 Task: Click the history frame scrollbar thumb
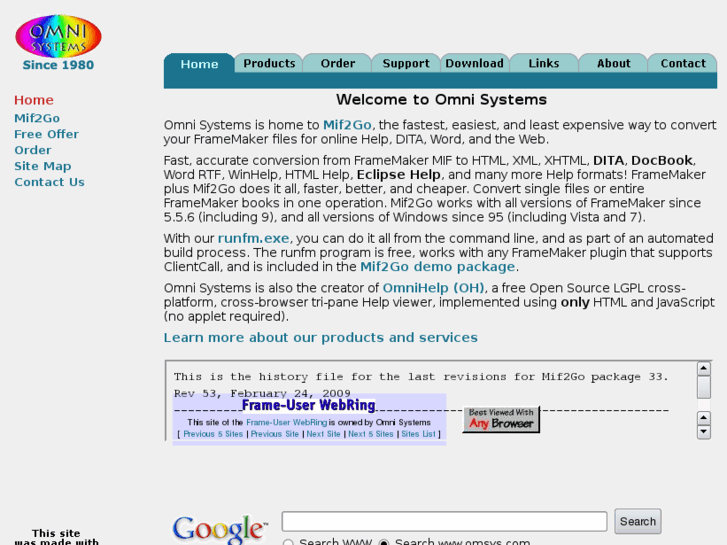pyautogui.click(x=704, y=387)
